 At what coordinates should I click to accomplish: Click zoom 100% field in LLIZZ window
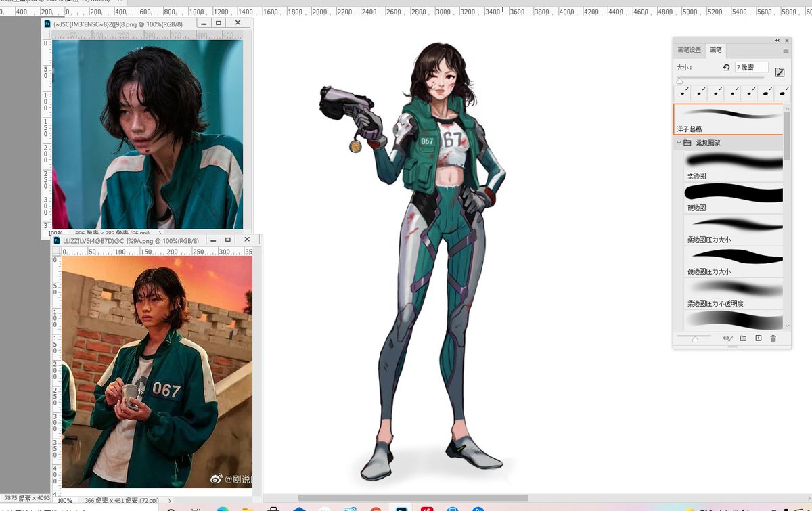[65, 501]
